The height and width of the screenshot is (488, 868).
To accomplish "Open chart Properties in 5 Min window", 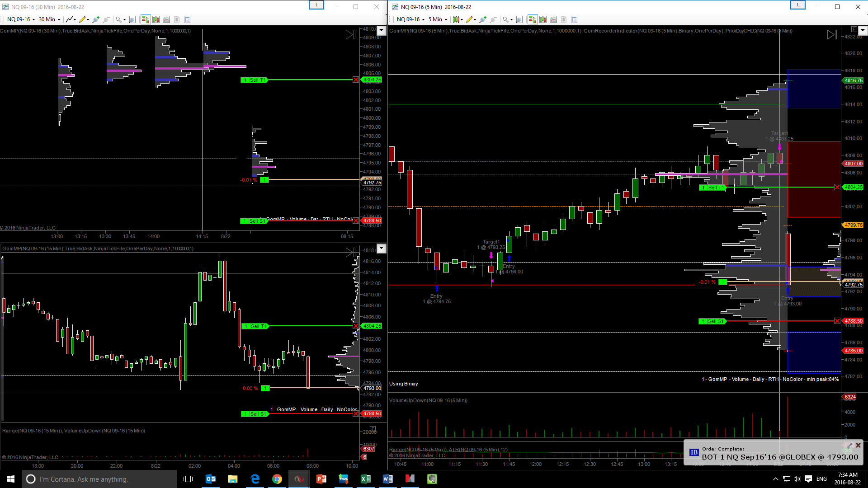I will 574,19.
